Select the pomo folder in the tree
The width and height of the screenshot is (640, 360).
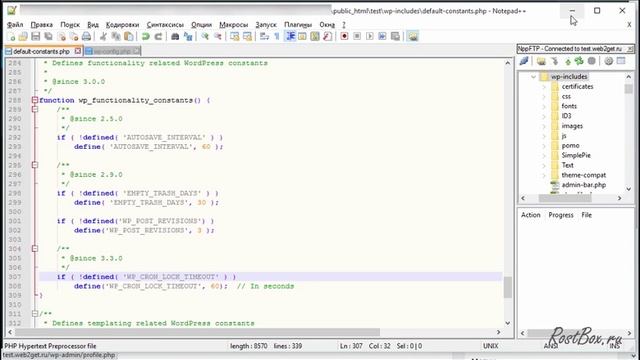(570, 146)
